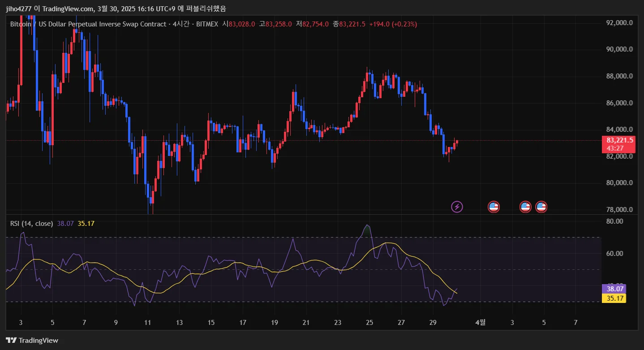644x350 pixels.
Task: Click the high value 83,258.0 in header
Action: (x=279, y=24)
